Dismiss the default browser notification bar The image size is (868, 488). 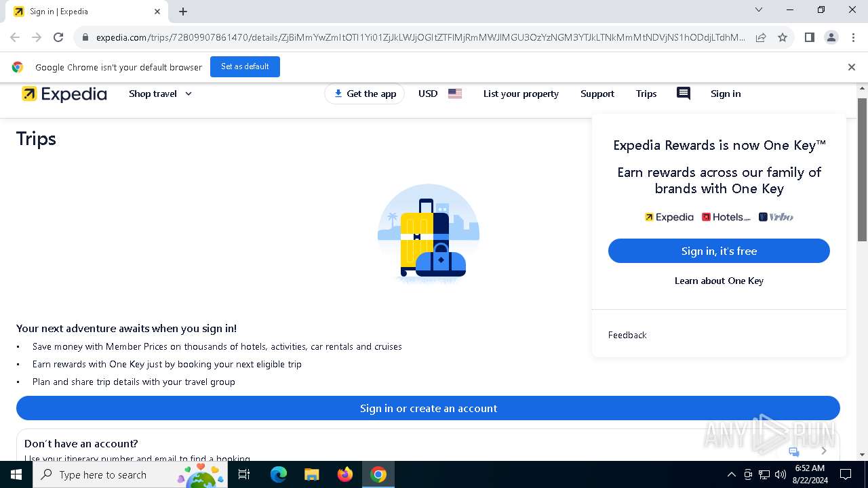pos(852,67)
